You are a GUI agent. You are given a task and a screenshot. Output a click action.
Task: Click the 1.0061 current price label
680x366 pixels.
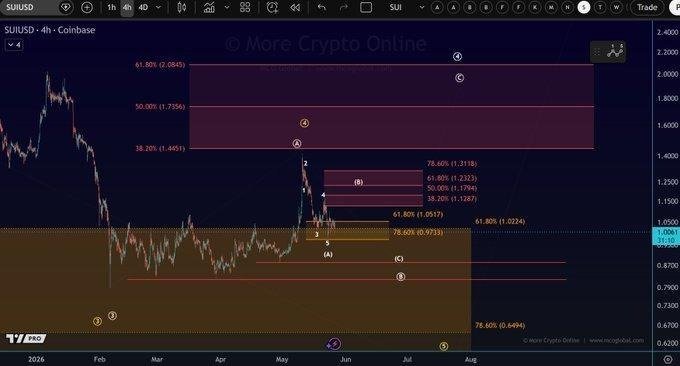[x=667, y=232]
